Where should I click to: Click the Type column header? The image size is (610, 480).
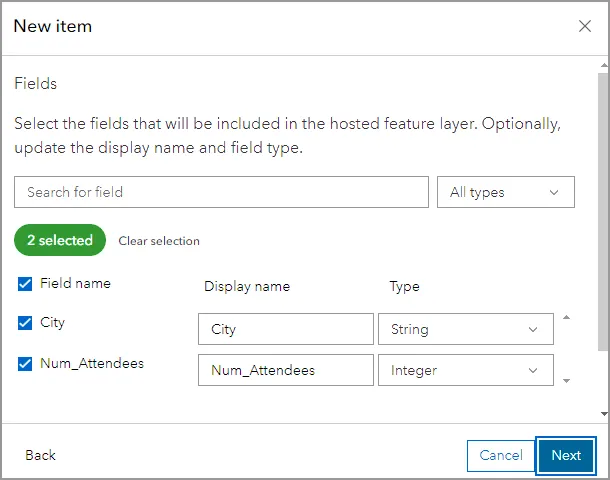point(404,286)
